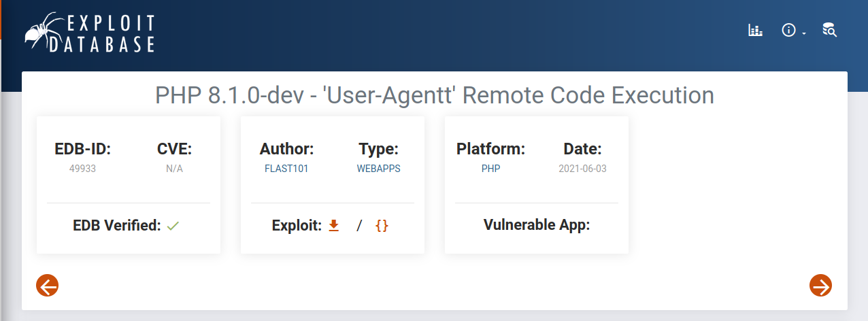
Task: Open the info circle dropdown menu
Action: point(793,30)
